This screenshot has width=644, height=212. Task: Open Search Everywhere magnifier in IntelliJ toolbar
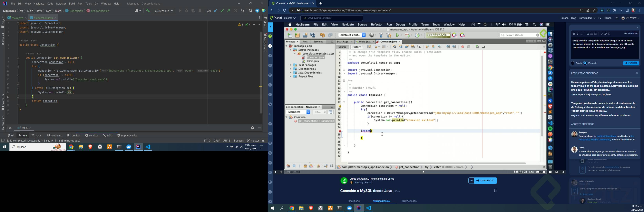(x=250, y=11)
